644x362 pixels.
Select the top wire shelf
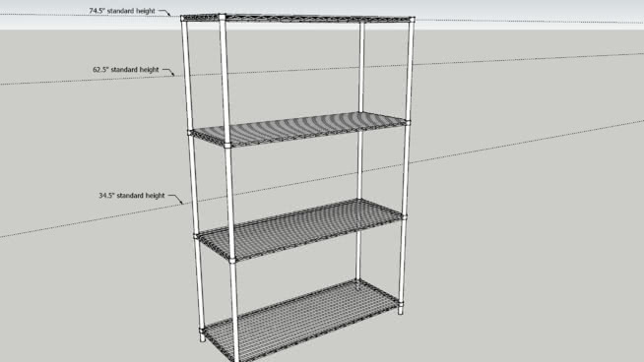297,19
